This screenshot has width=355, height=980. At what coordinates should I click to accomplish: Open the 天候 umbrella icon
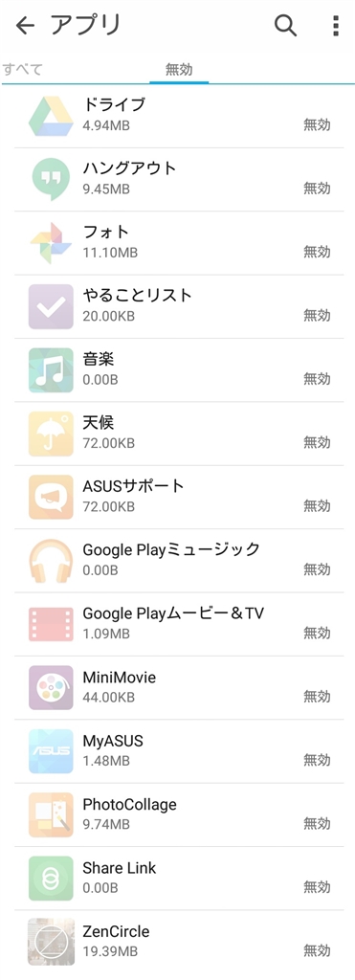[51, 434]
